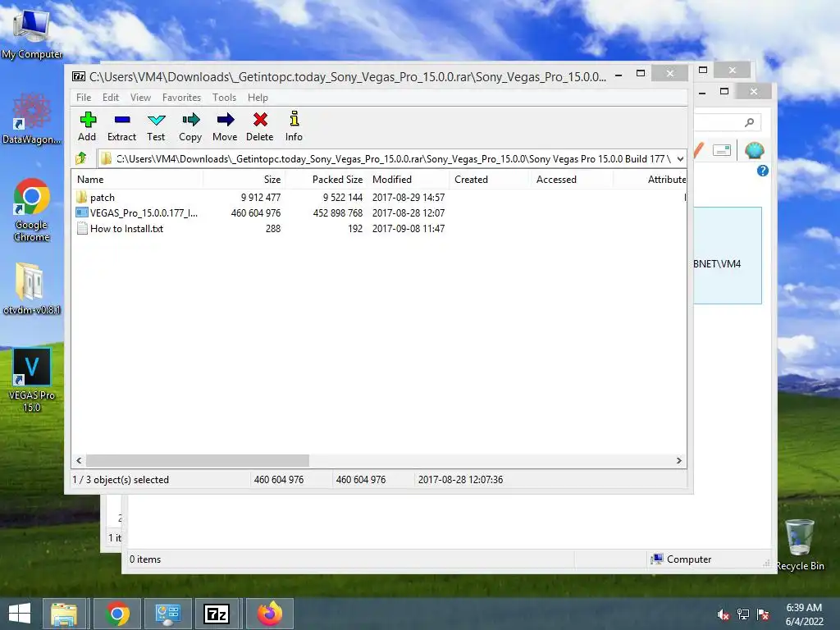
Task: Expand the 7-Zip address path dropdown
Action: coord(680,159)
